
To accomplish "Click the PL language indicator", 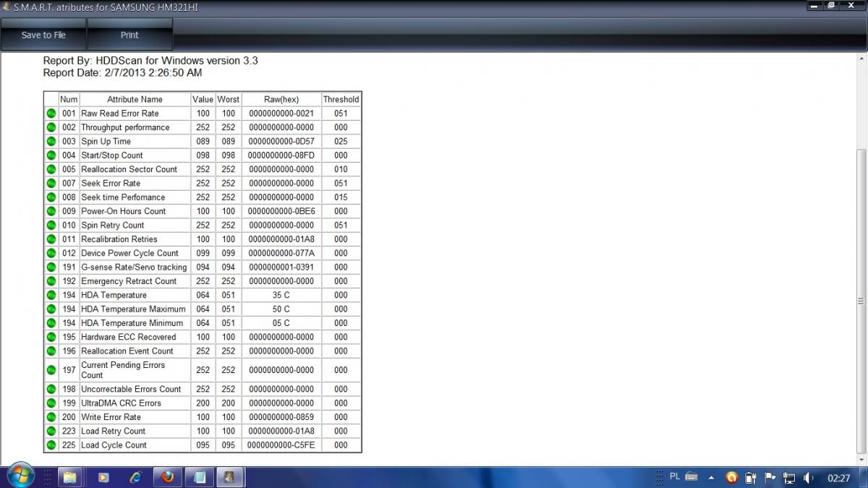I will point(675,476).
